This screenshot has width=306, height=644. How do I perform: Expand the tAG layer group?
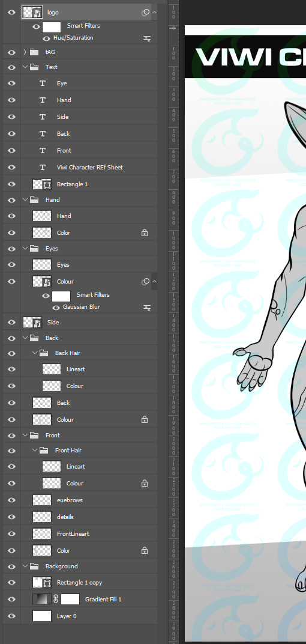(25, 52)
